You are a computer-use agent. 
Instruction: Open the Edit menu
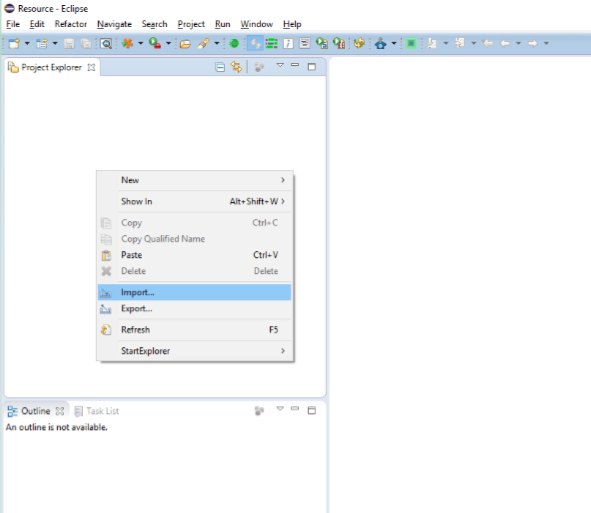(x=37, y=24)
